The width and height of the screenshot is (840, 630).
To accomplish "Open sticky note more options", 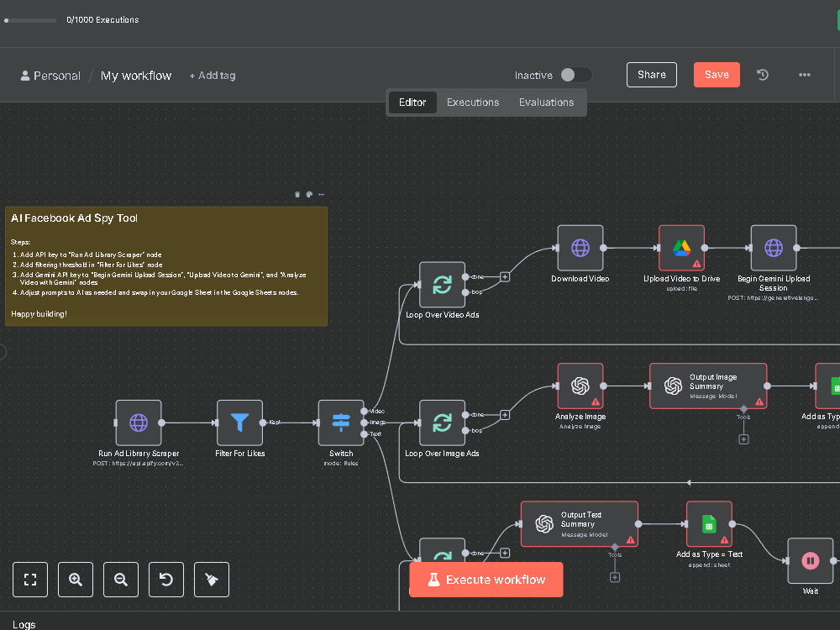I will point(321,195).
